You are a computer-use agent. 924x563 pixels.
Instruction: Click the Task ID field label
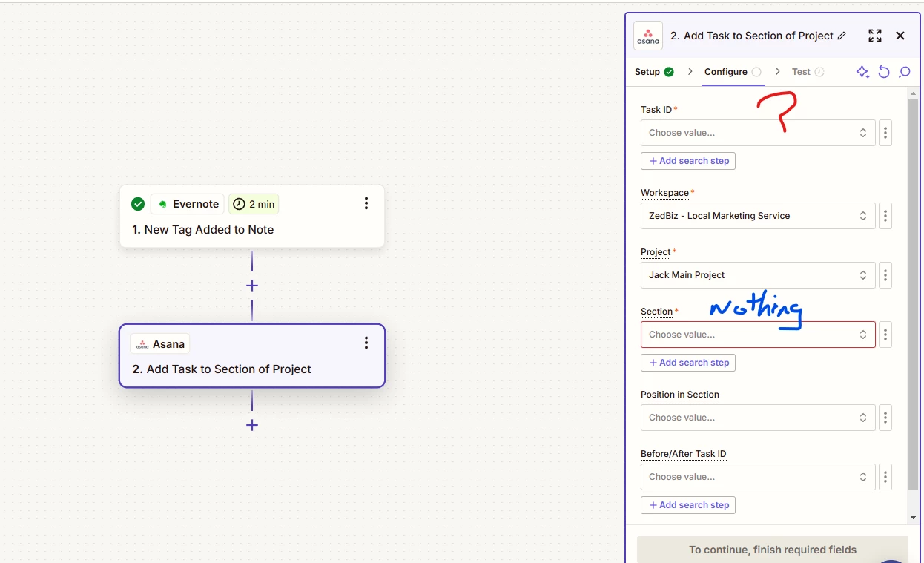pyautogui.click(x=656, y=110)
